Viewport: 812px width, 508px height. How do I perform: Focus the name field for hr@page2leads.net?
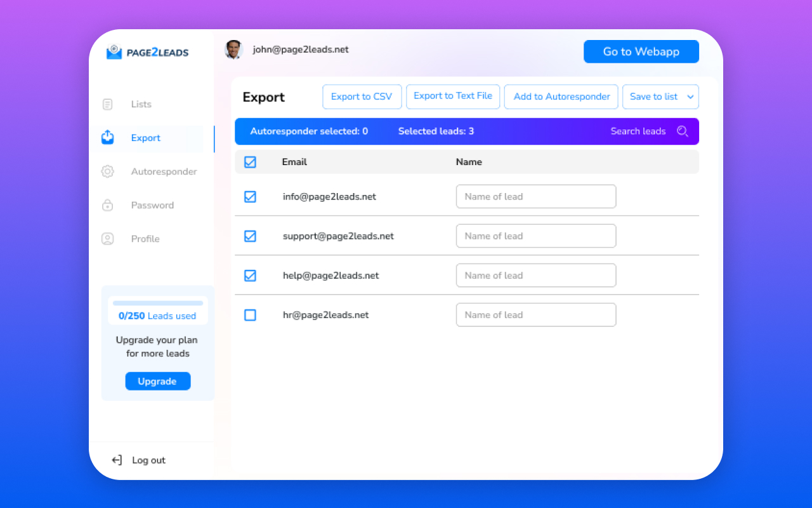536,315
